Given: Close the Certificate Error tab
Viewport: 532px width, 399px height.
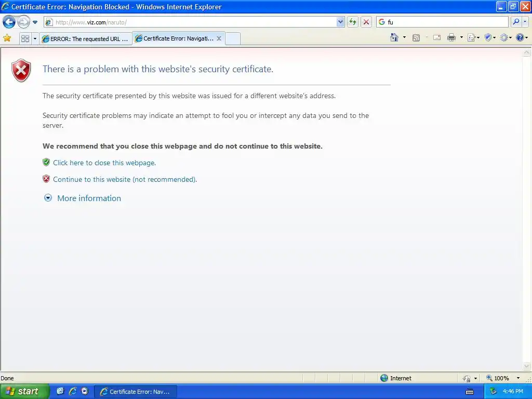Looking at the screenshot, I should click(219, 38).
